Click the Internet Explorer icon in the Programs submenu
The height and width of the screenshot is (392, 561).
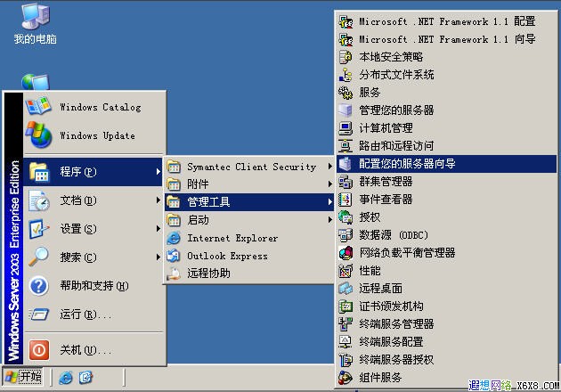174,238
